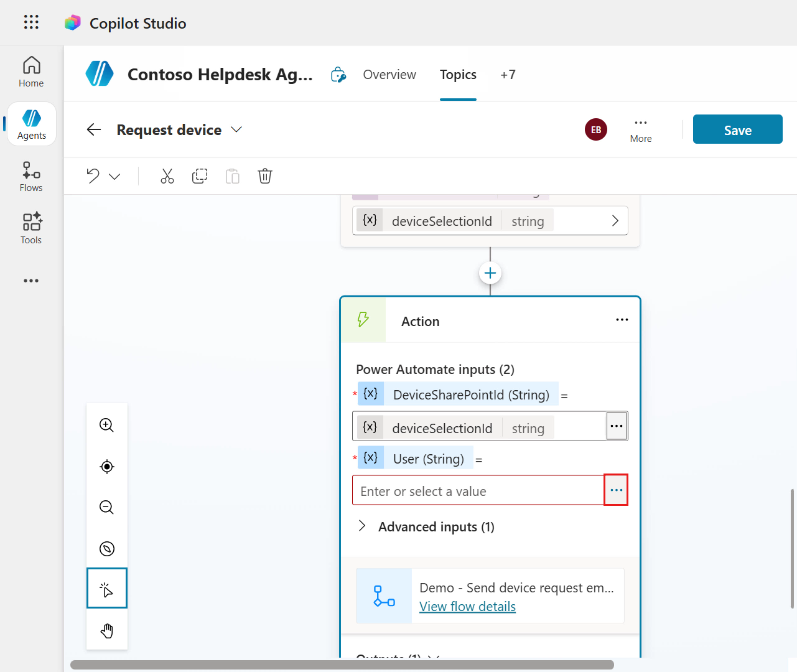This screenshot has height=672, width=797.
Task: Open Flows in the left sidebar
Action: [x=31, y=177]
